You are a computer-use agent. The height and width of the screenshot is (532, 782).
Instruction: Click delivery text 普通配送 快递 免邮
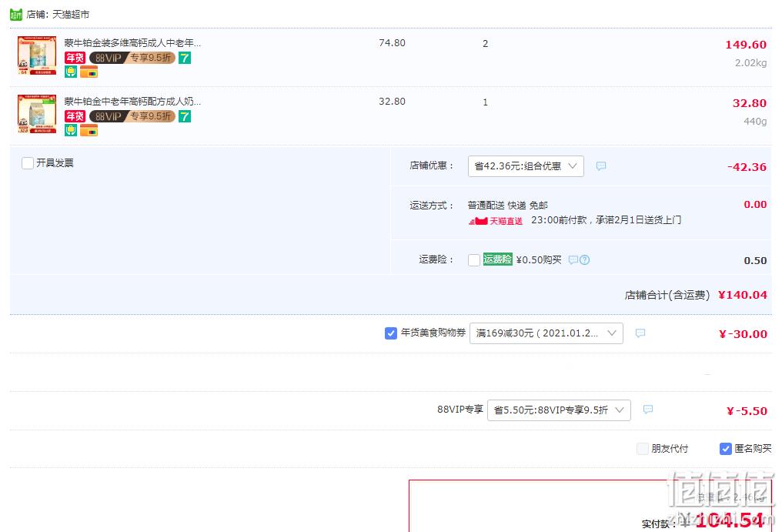(508, 205)
